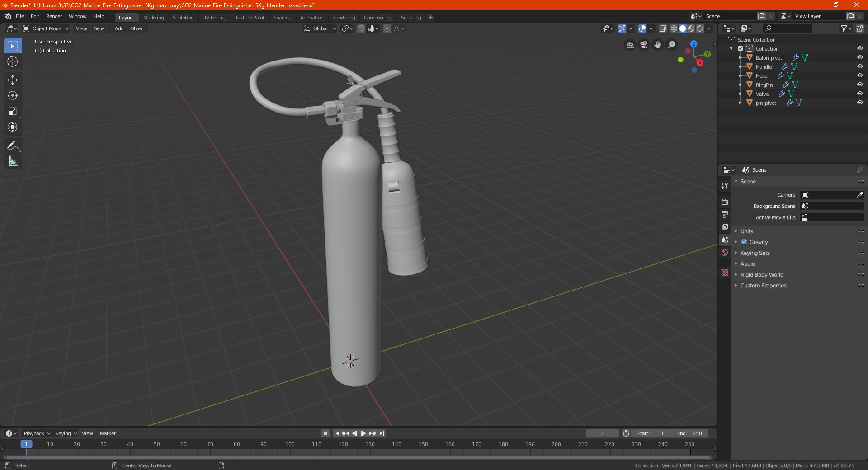The width and height of the screenshot is (868, 470).
Task: Add a new workspace with plus button
Action: (430, 18)
